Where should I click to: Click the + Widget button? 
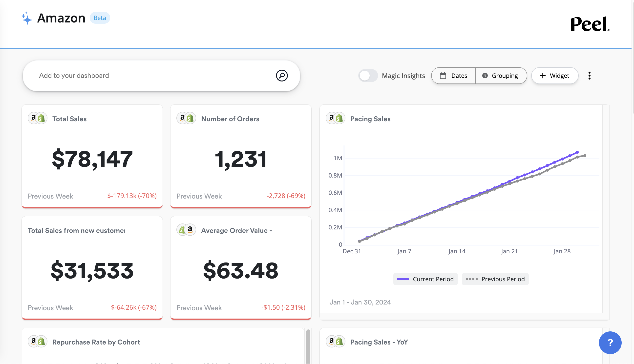pos(554,76)
